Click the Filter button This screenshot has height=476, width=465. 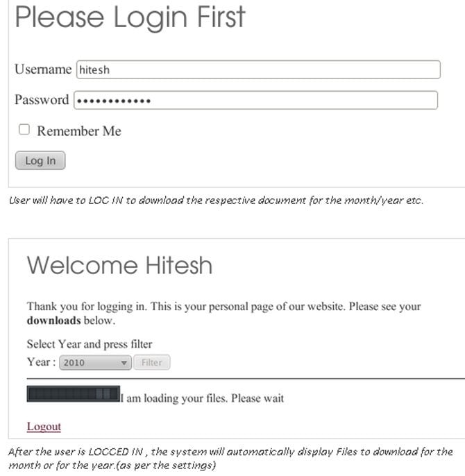[x=151, y=362]
